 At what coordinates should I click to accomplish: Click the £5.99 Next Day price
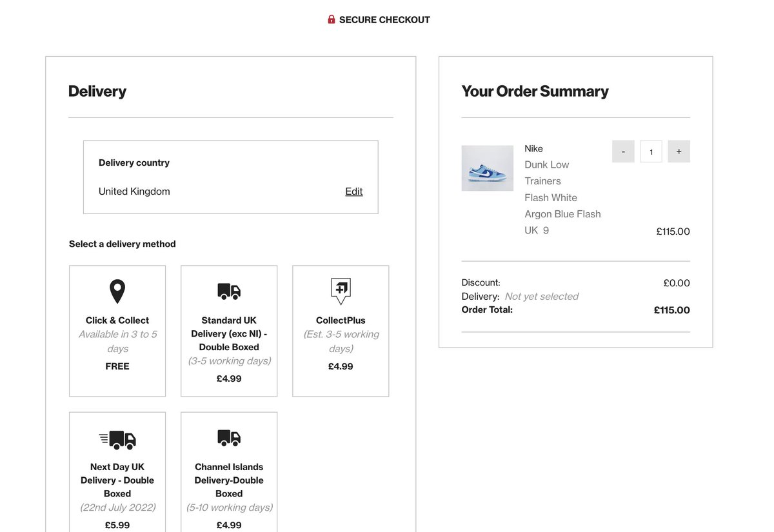click(117, 526)
